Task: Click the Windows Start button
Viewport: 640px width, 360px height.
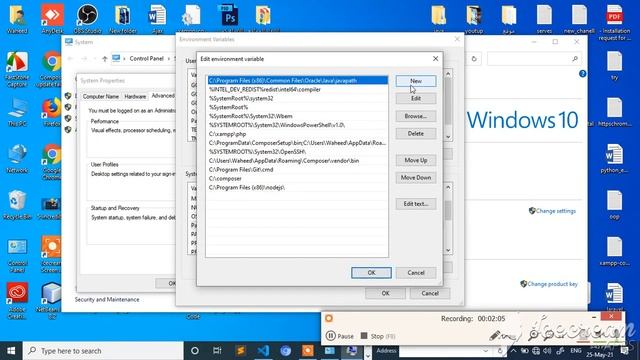Action: 11,351
